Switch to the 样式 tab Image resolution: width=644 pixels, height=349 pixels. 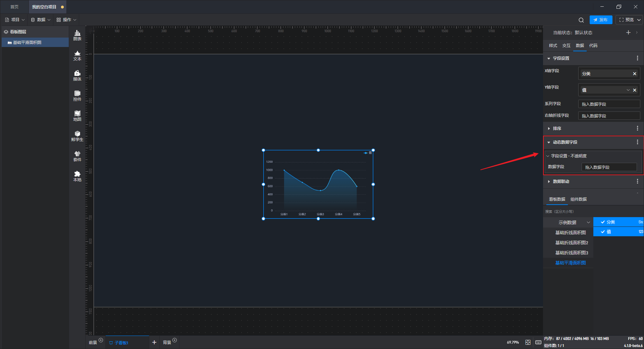tap(553, 46)
